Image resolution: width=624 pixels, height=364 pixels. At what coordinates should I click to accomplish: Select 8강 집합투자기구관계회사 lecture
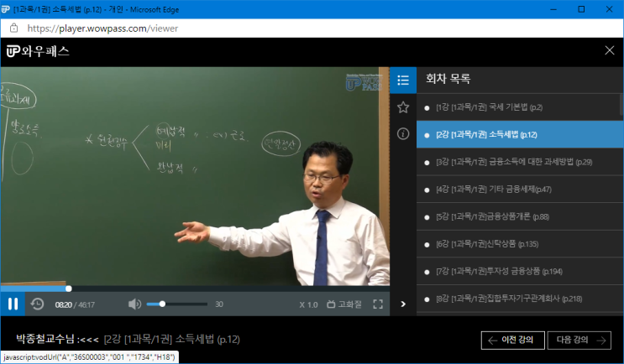(x=520, y=299)
